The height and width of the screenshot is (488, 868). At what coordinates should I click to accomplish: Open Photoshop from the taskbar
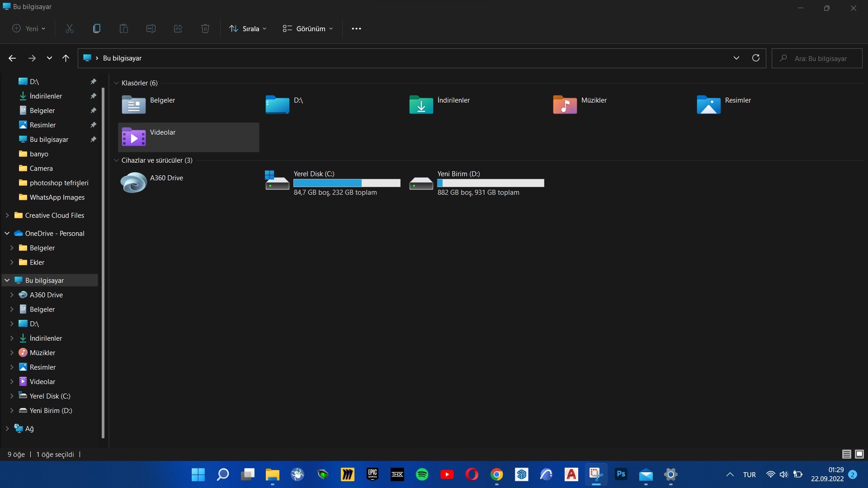[621, 474]
